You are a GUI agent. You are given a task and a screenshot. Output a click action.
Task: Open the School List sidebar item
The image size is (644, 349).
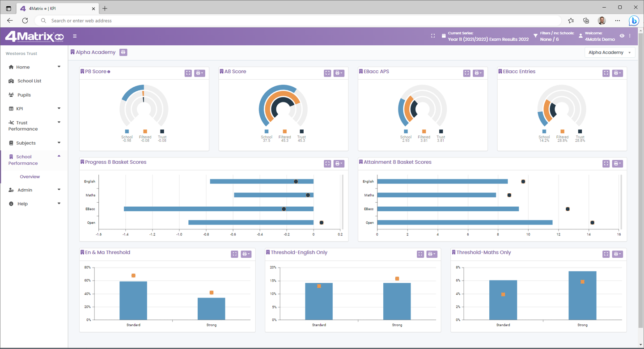coord(29,81)
